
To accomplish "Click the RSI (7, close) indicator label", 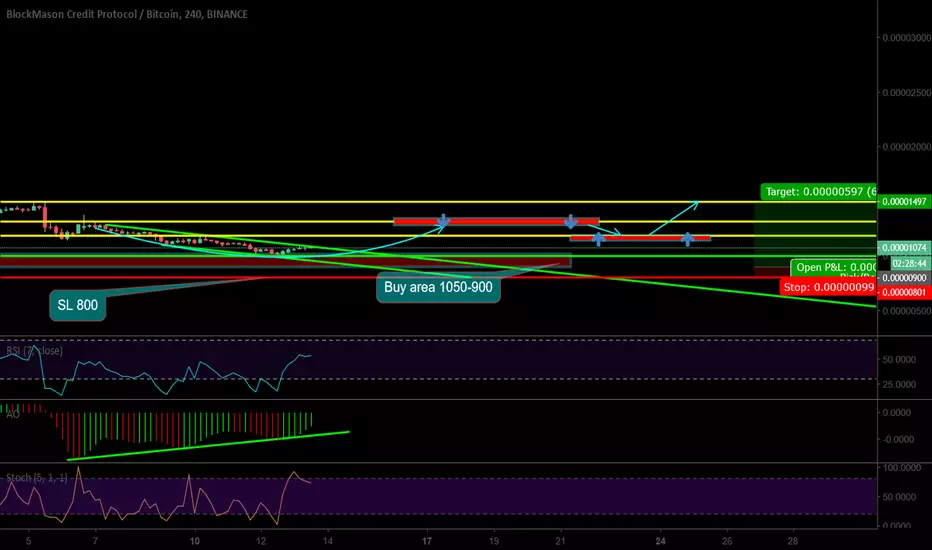I will (x=34, y=350).
